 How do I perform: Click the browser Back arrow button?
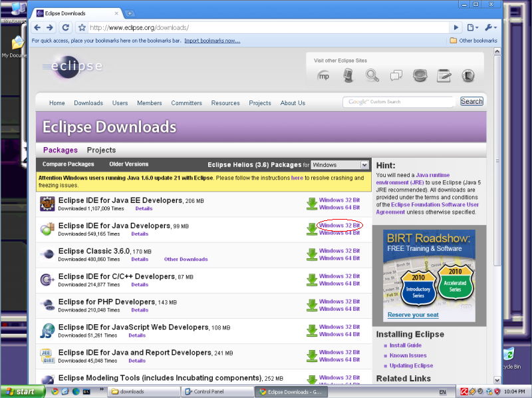pos(37,27)
